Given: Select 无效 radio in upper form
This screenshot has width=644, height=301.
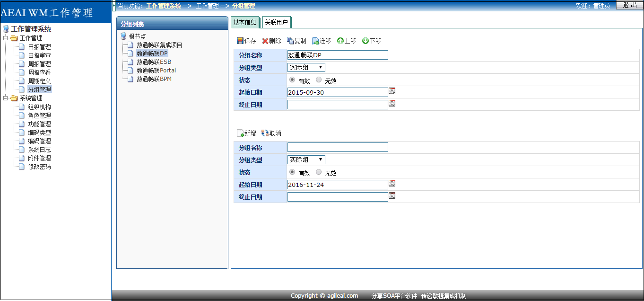Looking at the screenshot, I should coord(319,80).
